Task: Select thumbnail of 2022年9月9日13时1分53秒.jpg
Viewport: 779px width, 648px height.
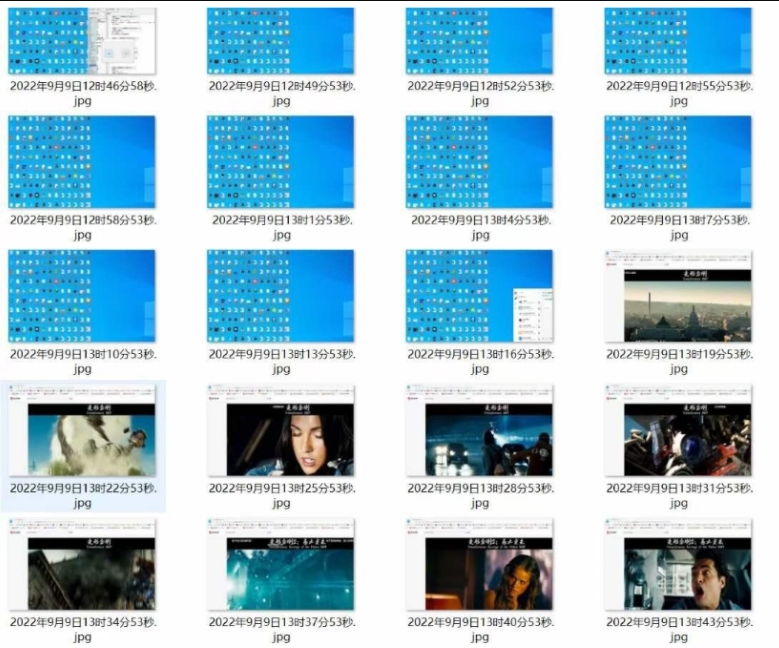Action: (281, 162)
